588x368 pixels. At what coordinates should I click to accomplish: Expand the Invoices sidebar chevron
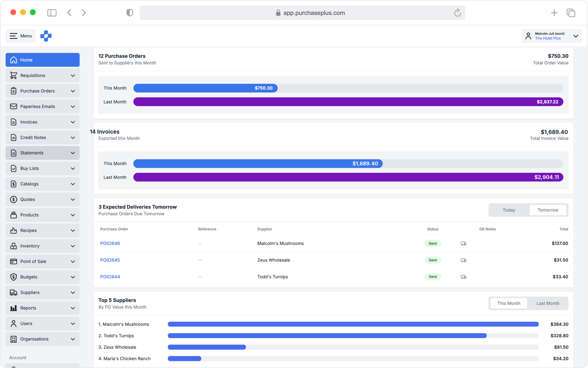coord(73,122)
